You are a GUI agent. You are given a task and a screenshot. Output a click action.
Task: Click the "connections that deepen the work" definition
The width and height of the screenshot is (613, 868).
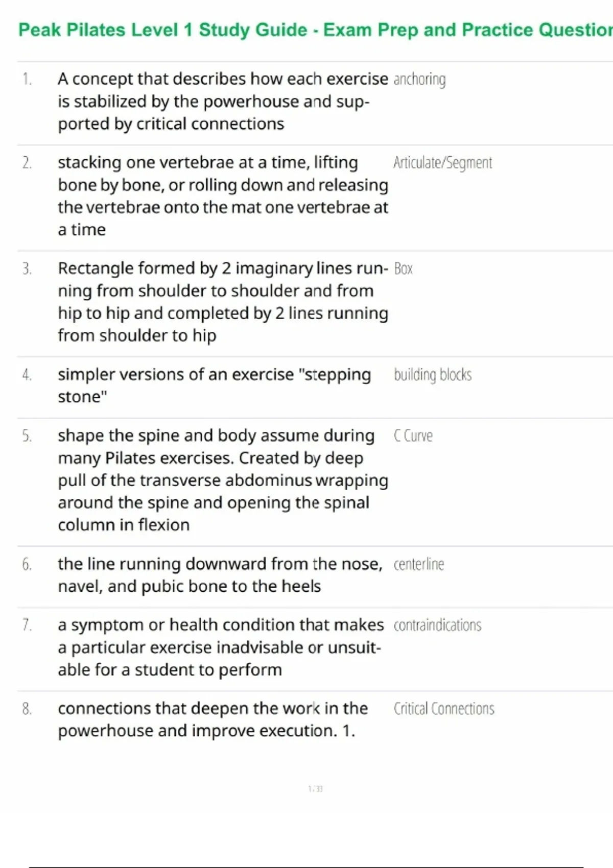(x=213, y=720)
